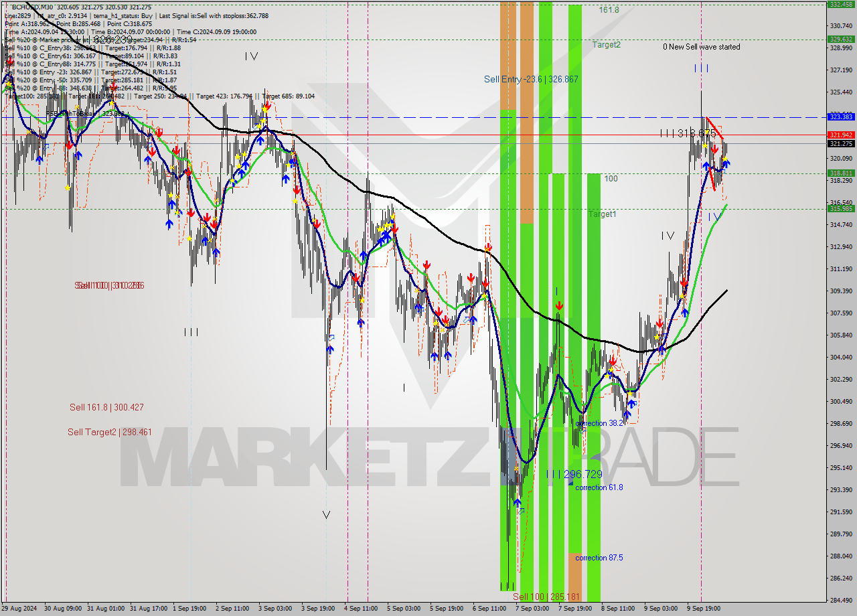
Task: Select the green 329.632 price tag
Action: (840, 39)
